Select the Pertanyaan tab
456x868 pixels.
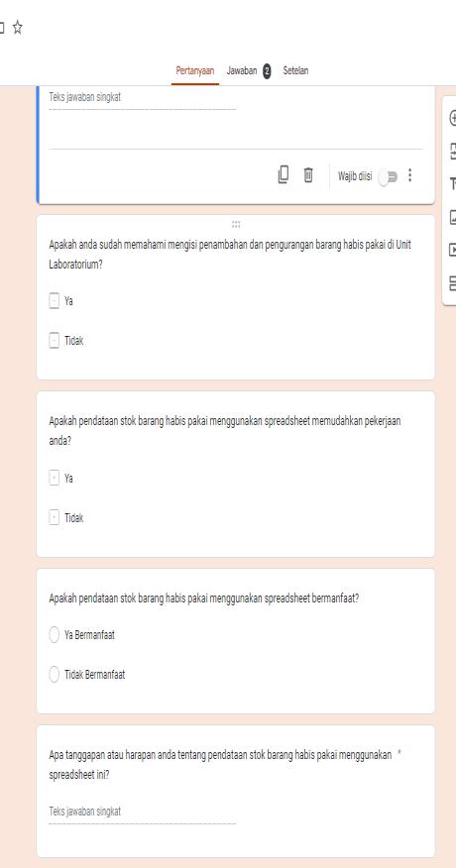(x=195, y=71)
